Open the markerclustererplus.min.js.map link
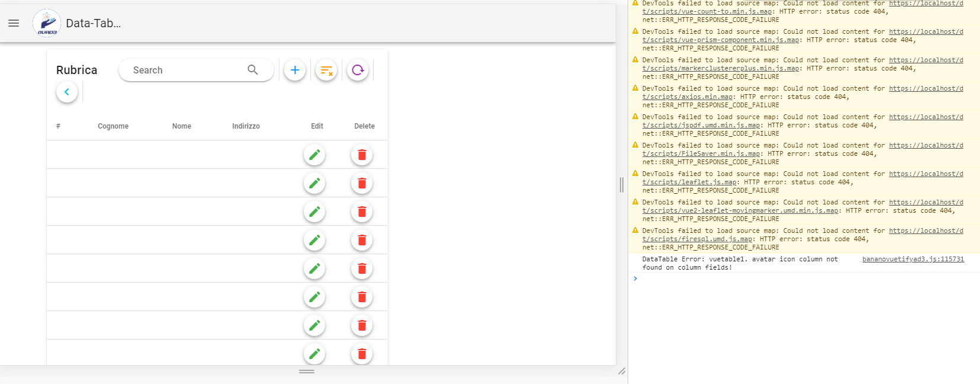 tap(721, 68)
